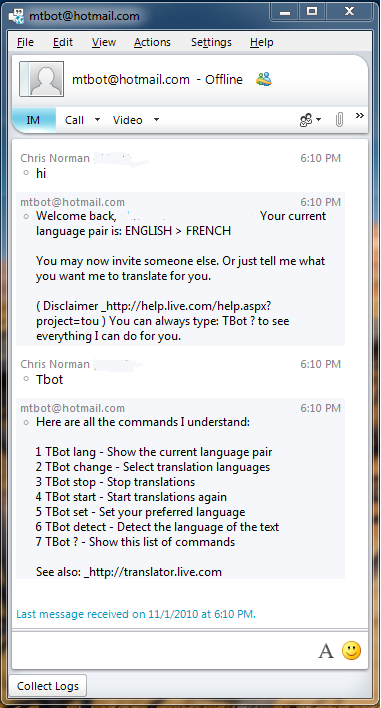Click the window title bar app icon
381x708 pixels.
pos(17,16)
